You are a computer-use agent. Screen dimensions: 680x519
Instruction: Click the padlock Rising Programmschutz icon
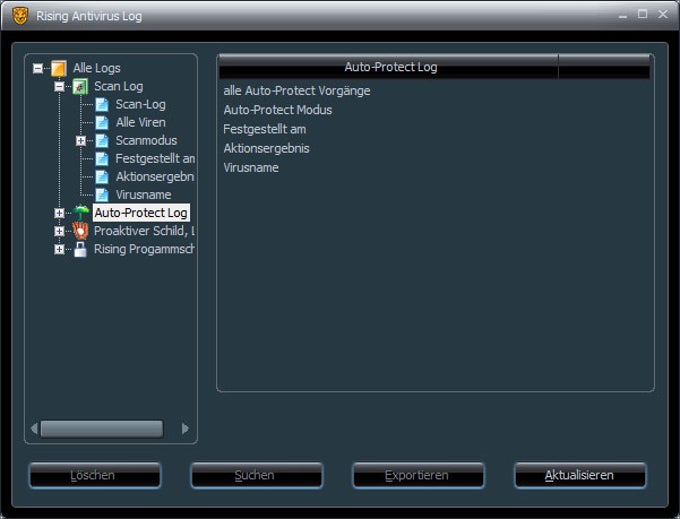click(80, 249)
